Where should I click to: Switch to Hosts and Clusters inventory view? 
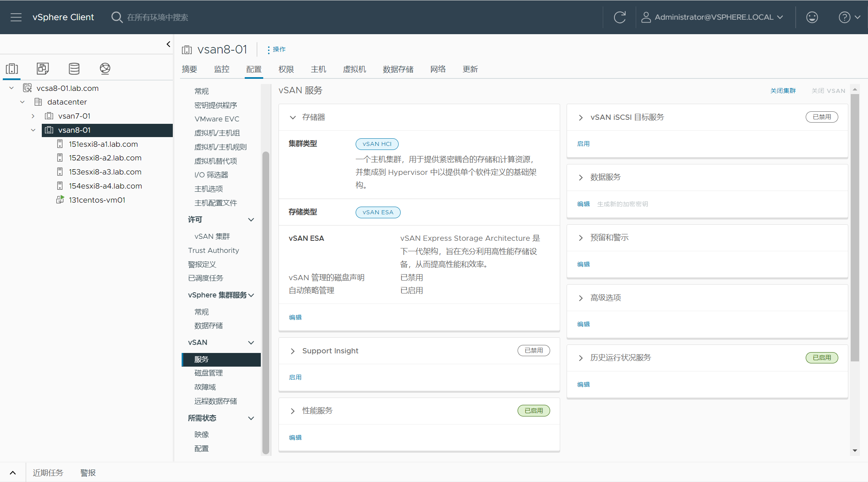tap(12, 69)
